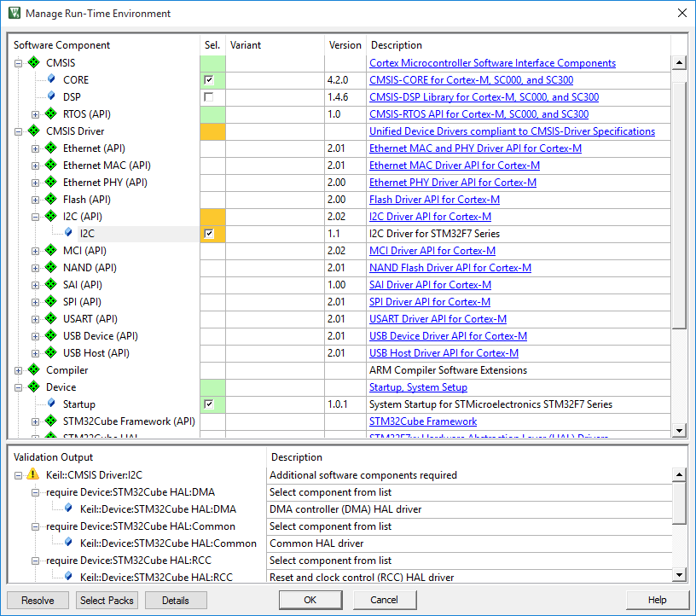Click the blue gem icon beside CORE
Screen dimensions: 696x616
(51, 79)
